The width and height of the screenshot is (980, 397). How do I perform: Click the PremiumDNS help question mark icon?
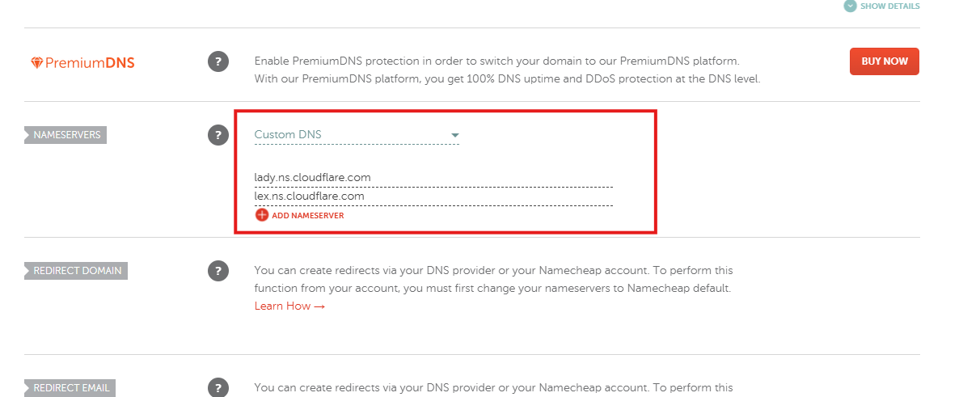pos(218,61)
